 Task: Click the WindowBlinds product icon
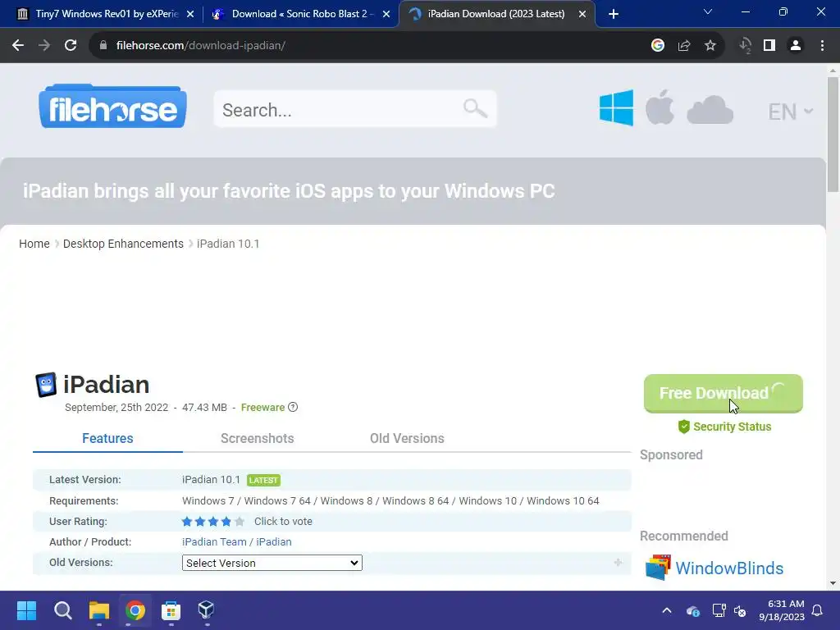pyautogui.click(x=658, y=568)
